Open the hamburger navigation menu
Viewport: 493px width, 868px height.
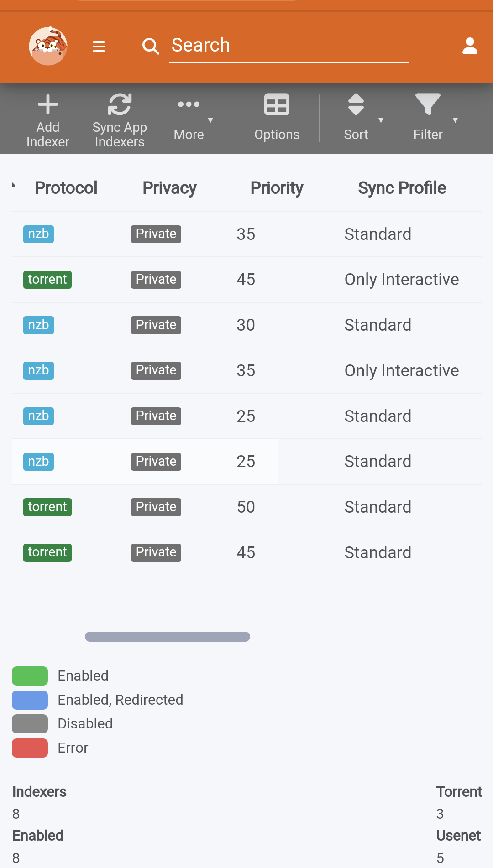pos(98,46)
